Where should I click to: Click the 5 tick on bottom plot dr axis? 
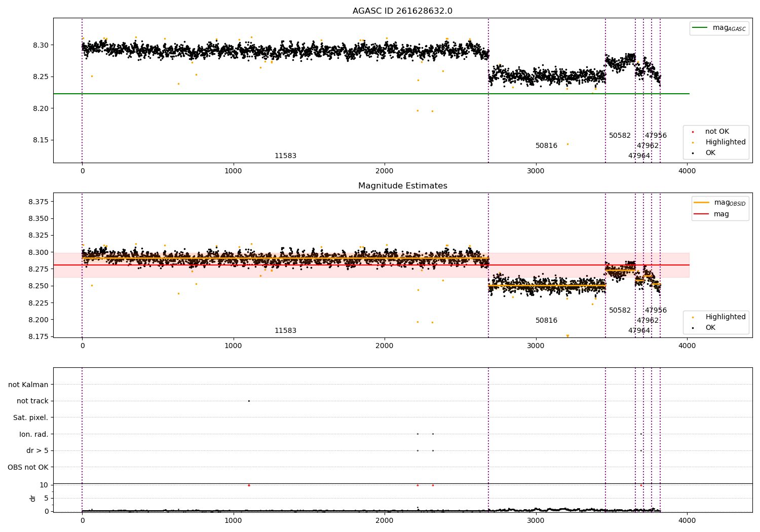click(46, 498)
